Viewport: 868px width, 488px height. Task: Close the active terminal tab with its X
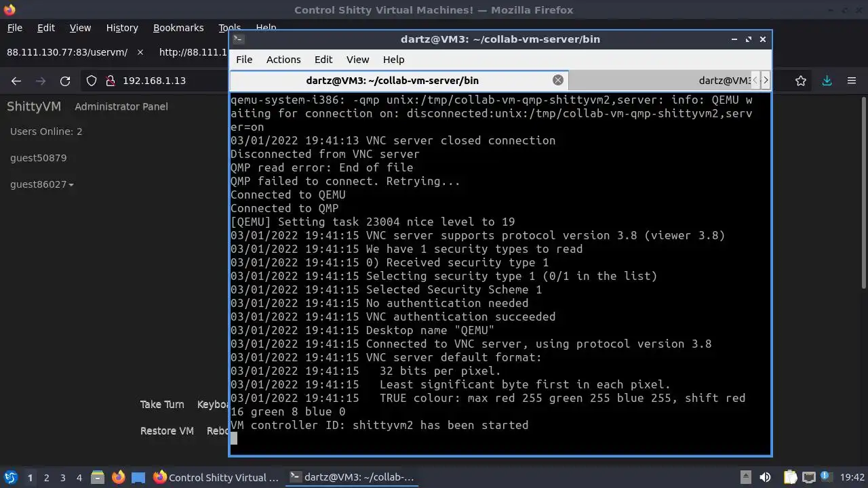click(x=558, y=80)
